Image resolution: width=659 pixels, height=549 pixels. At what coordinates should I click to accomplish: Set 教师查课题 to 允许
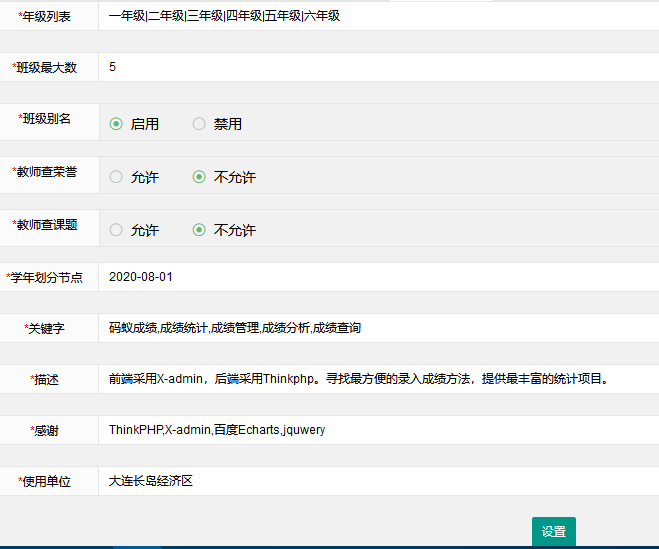click(x=116, y=230)
